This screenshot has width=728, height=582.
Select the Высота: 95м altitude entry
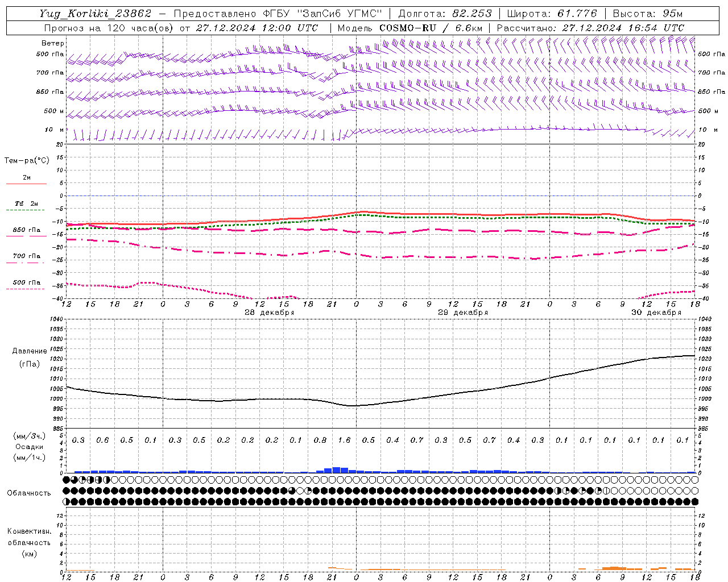pyautogui.click(x=647, y=14)
